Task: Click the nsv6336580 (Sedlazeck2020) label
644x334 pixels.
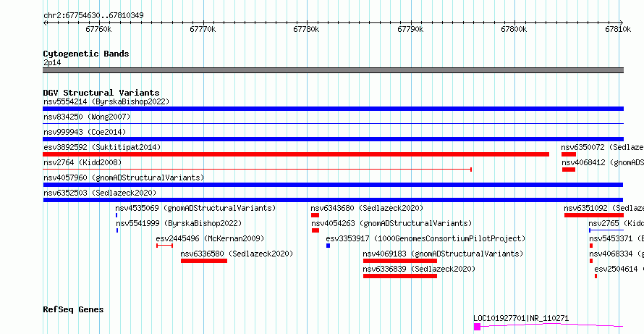Action: (x=237, y=254)
